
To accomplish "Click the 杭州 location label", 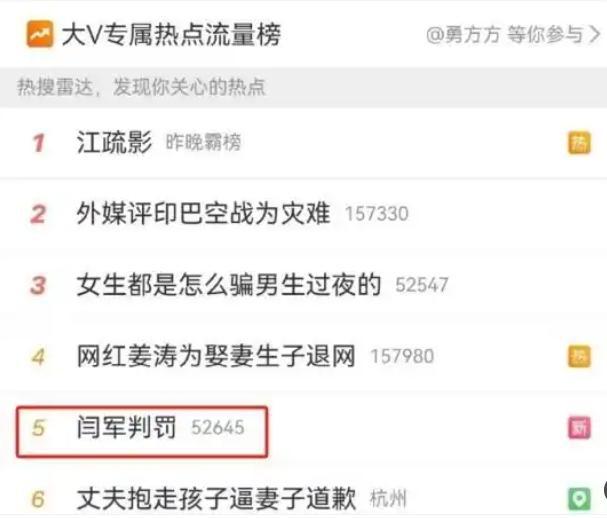I will 388,499.
